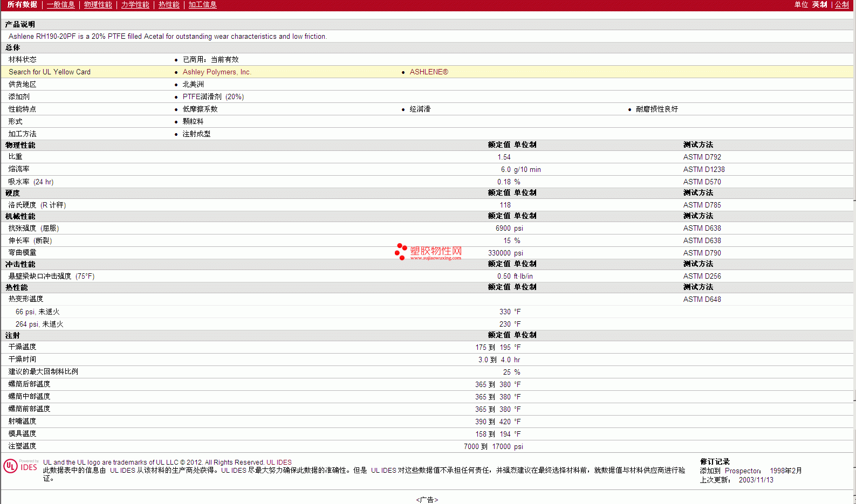Select the value 北美洲
Viewport: 856px width, 504px height.
point(193,85)
